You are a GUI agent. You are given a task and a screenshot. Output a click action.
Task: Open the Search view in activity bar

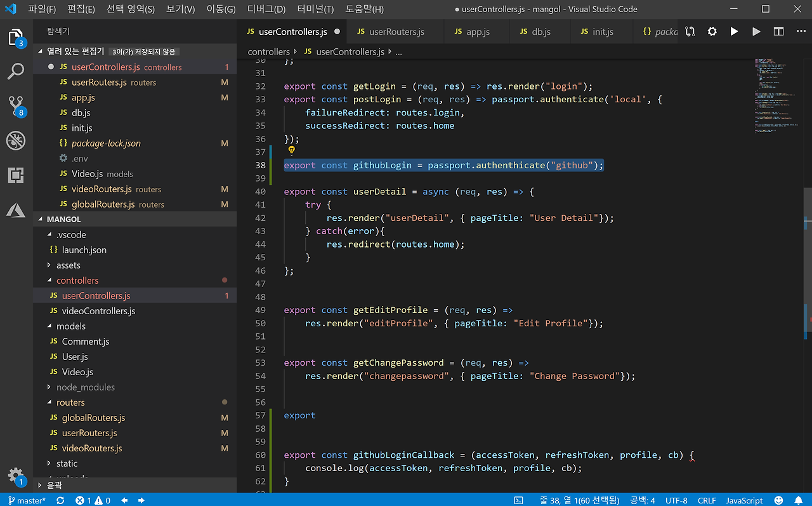point(16,71)
